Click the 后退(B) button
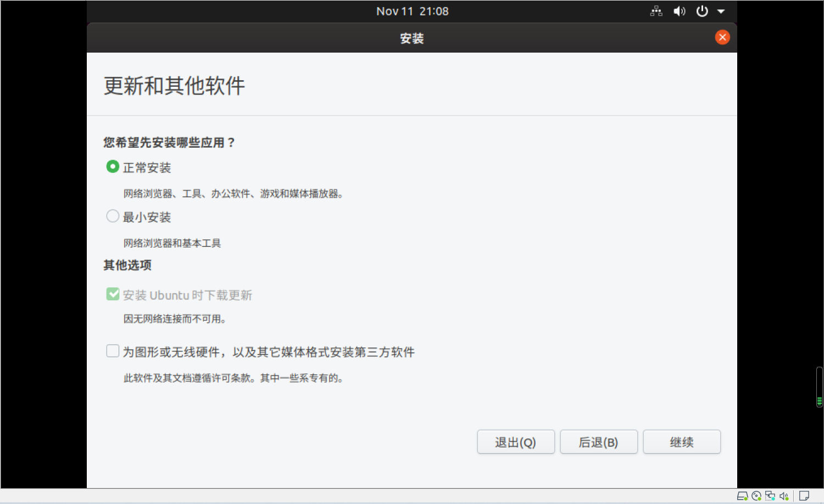Viewport: 824px width, 504px height. pos(598,441)
